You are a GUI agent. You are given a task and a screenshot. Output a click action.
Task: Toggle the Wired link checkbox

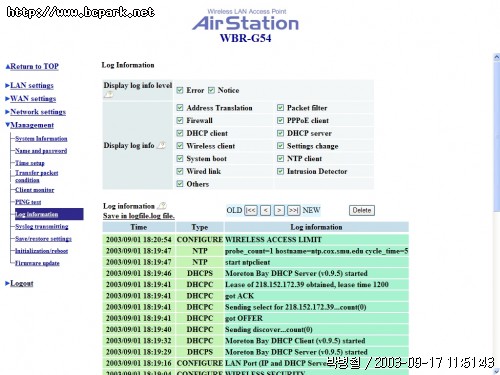[180, 171]
